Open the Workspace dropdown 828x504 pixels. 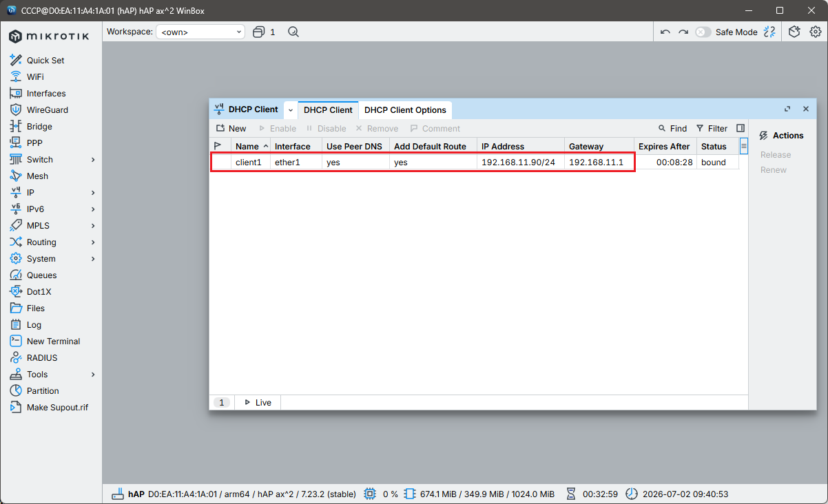tap(200, 32)
